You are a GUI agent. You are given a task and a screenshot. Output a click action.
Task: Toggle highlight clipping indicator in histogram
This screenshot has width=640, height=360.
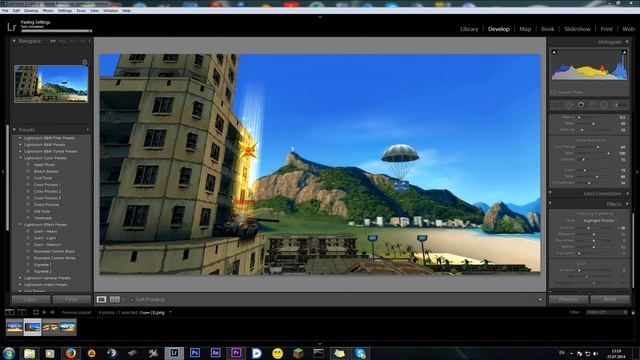(x=624, y=52)
